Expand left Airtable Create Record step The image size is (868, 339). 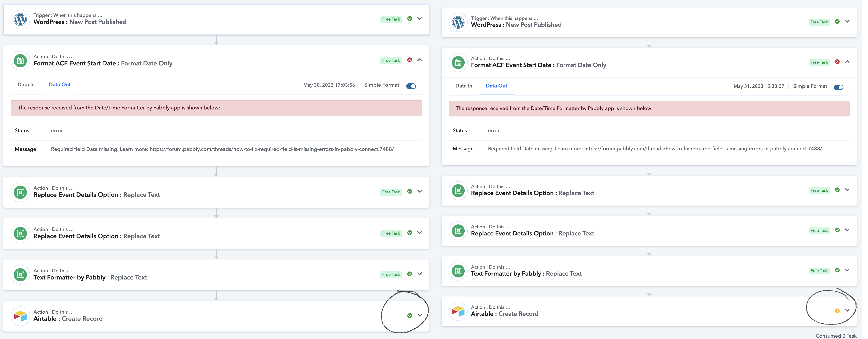coord(420,315)
